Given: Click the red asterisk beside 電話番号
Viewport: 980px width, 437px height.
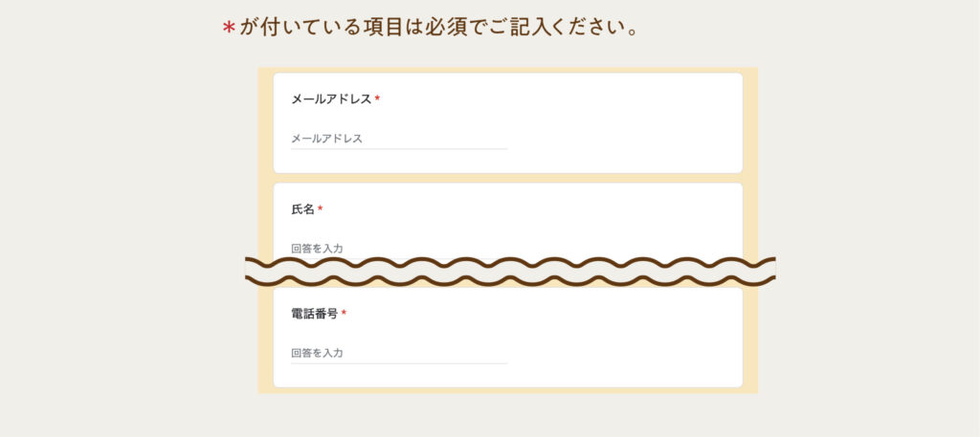Looking at the screenshot, I should click(x=344, y=314).
